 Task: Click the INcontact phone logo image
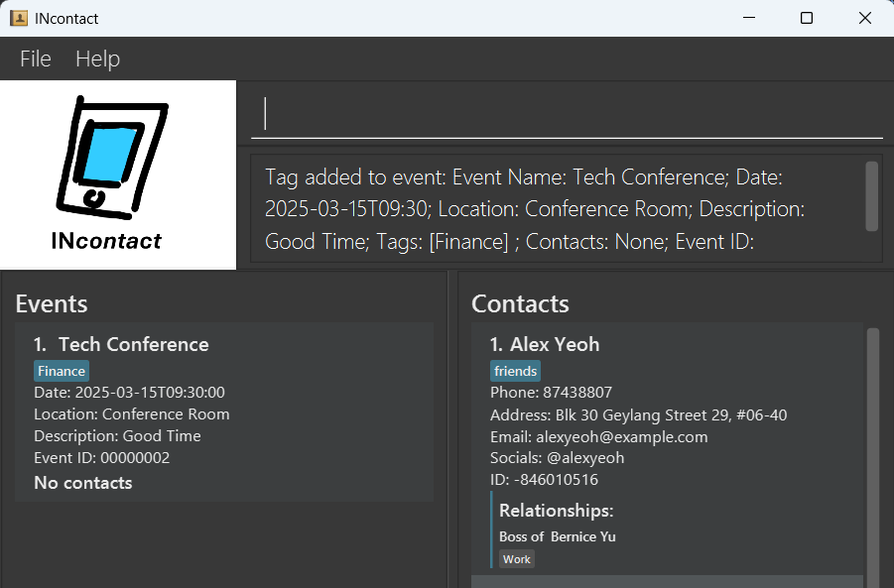[117, 159]
